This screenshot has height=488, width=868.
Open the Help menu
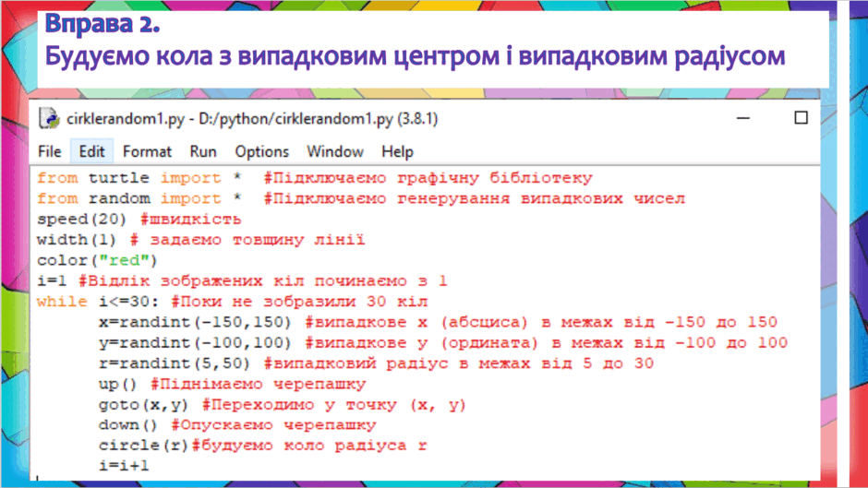click(x=397, y=151)
